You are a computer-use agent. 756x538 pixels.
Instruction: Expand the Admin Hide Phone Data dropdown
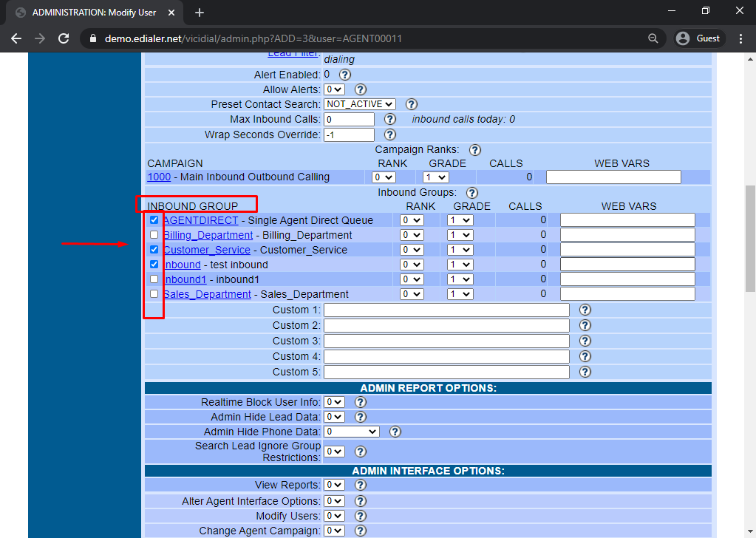pyautogui.click(x=352, y=432)
